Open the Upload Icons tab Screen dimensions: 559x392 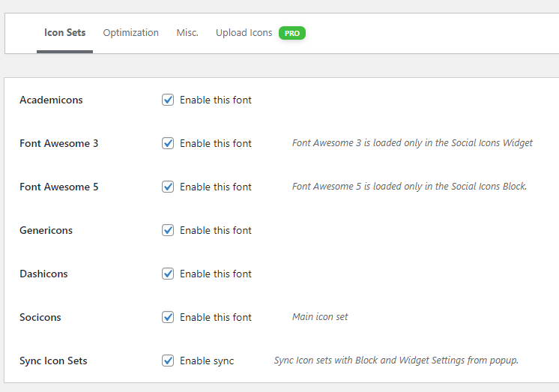[244, 33]
